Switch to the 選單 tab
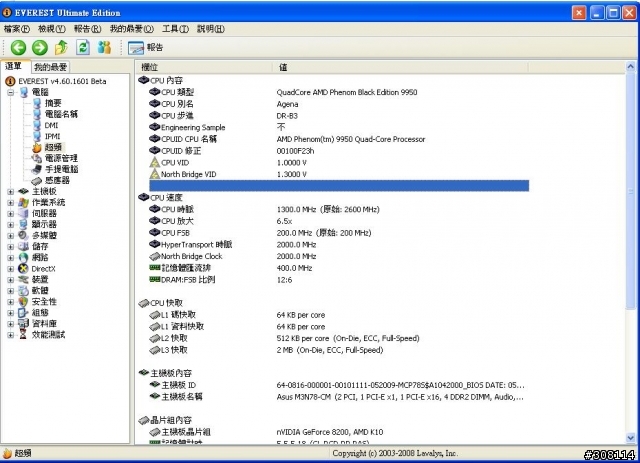 pos(15,67)
